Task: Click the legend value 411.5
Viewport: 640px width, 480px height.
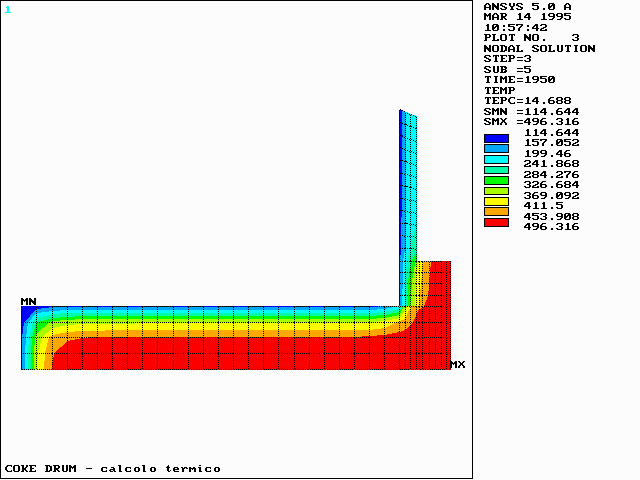Action: pos(544,206)
